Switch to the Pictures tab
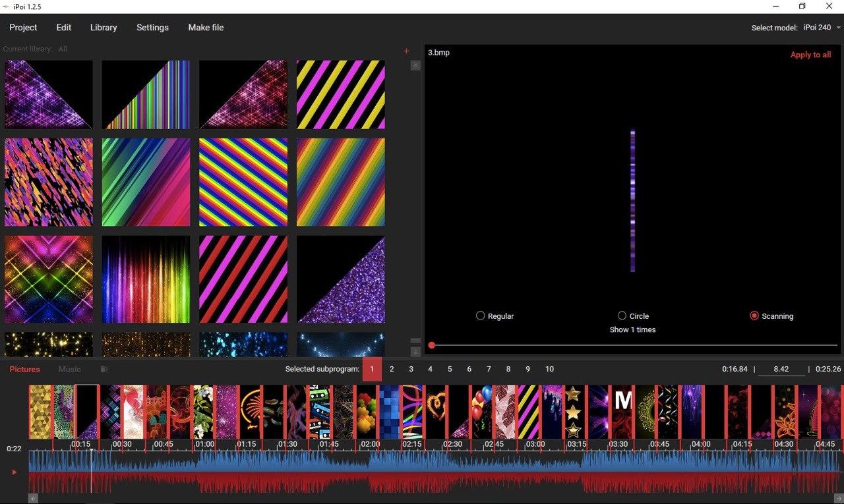This screenshot has height=504, width=844. tap(24, 370)
